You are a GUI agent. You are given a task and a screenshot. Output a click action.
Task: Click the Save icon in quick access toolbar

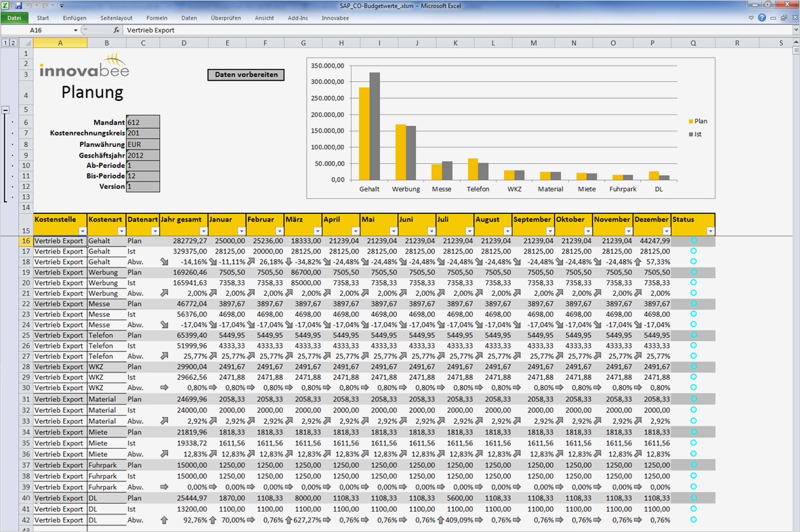pyautogui.click(x=18, y=5)
